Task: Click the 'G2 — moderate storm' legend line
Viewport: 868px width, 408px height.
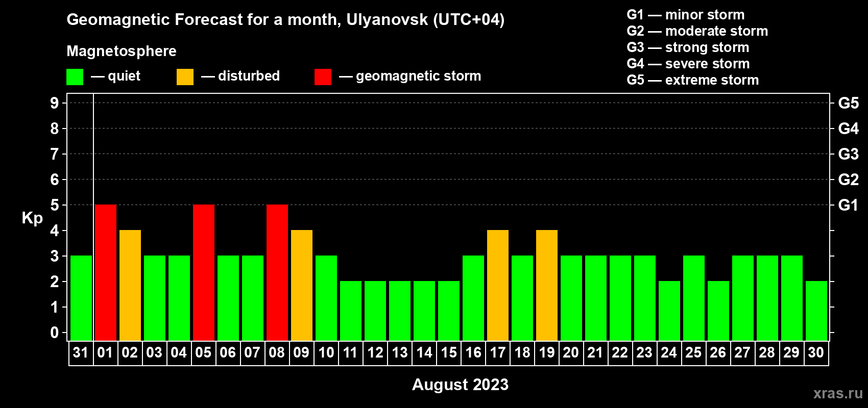Action: pos(697,31)
